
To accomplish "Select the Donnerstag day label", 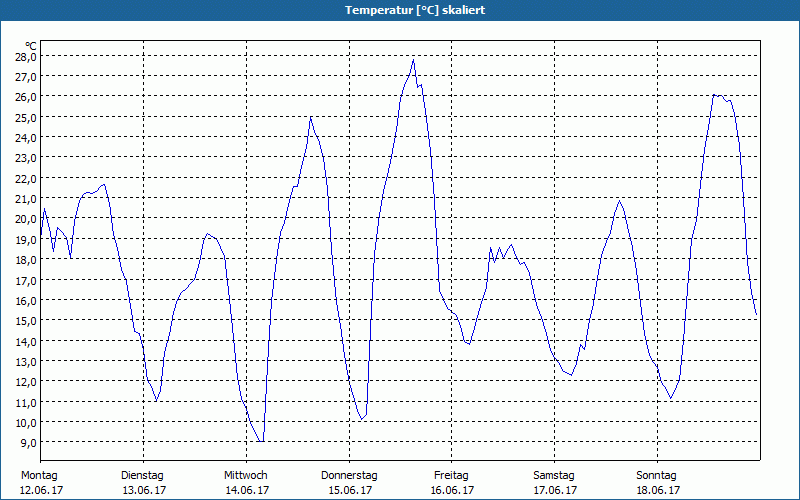I will pos(349,476).
